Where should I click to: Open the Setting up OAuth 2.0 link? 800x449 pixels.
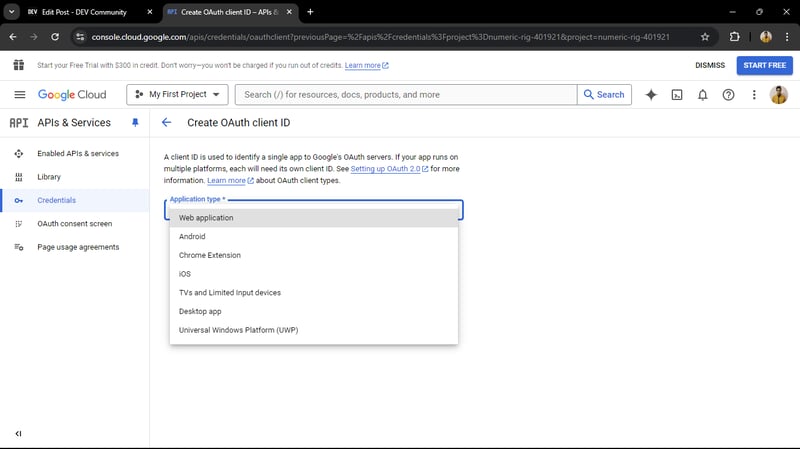pos(389,169)
